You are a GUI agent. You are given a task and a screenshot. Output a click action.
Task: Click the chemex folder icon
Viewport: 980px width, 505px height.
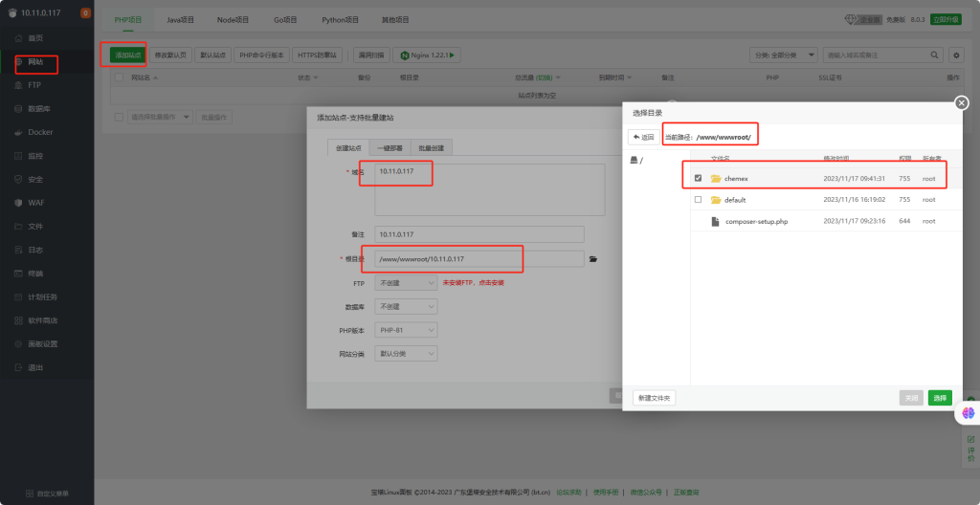tap(716, 179)
